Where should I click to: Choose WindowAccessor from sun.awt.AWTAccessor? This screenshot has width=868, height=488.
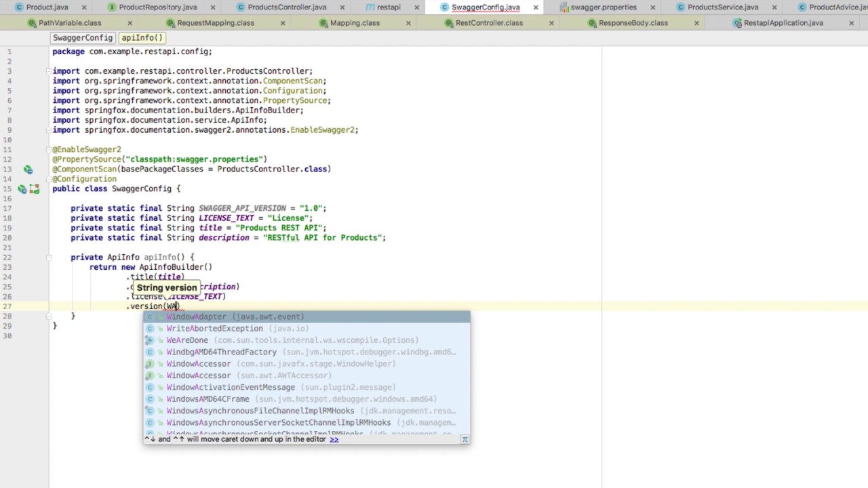click(x=307, y=375)
